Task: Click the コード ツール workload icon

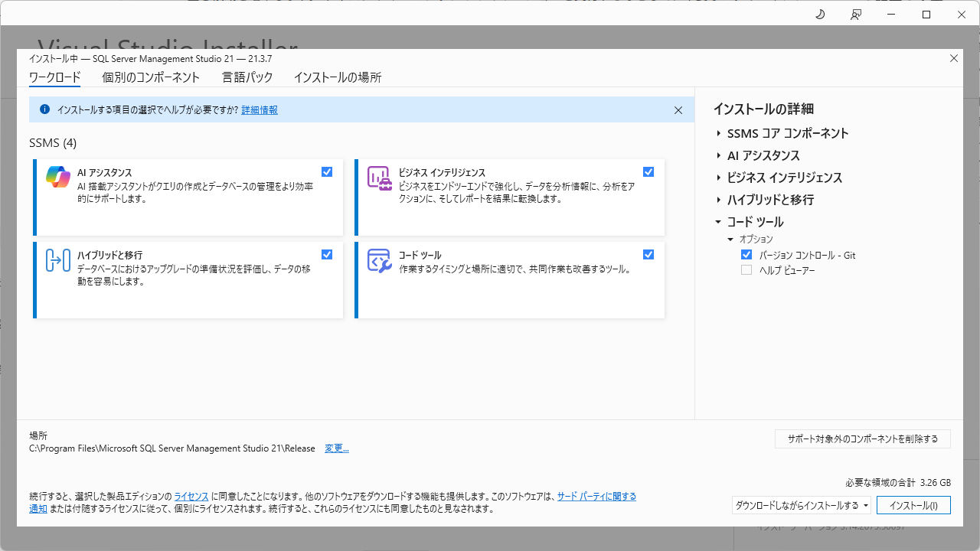Action: (380, 260)
